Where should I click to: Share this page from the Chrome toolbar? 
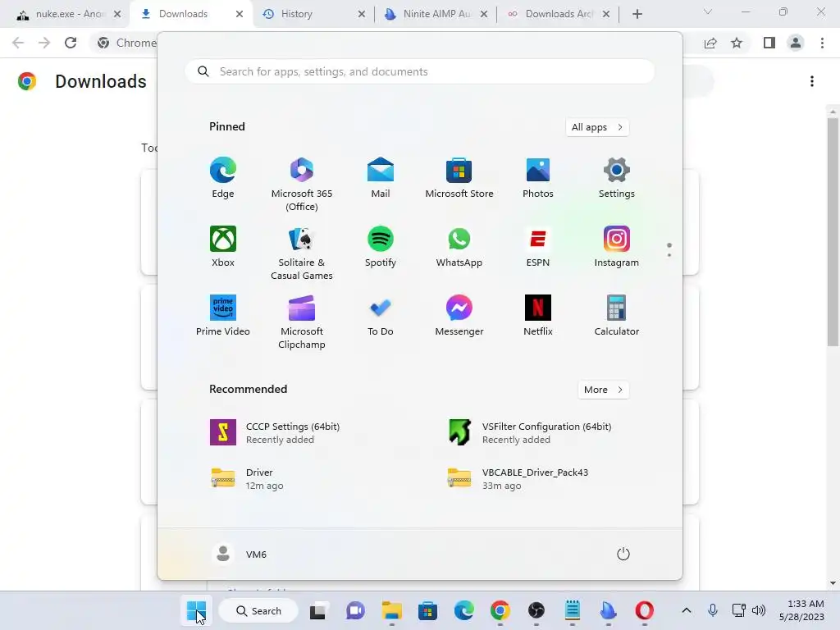pos(710,43)
